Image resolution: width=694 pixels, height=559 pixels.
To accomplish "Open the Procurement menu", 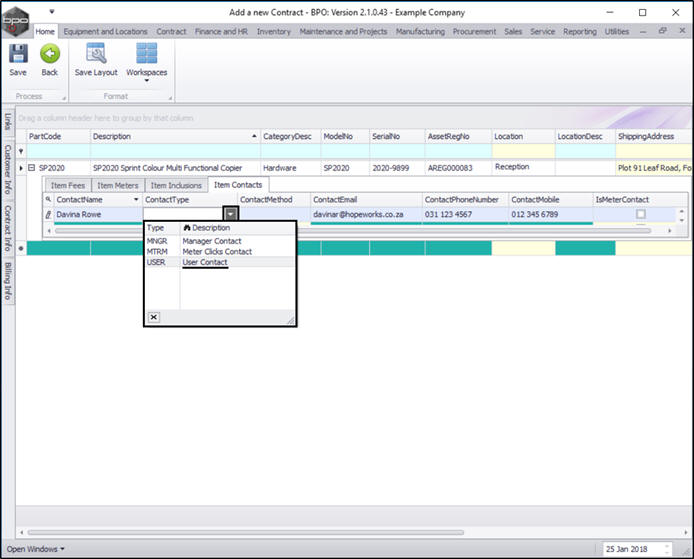I will tap(474, 31).
